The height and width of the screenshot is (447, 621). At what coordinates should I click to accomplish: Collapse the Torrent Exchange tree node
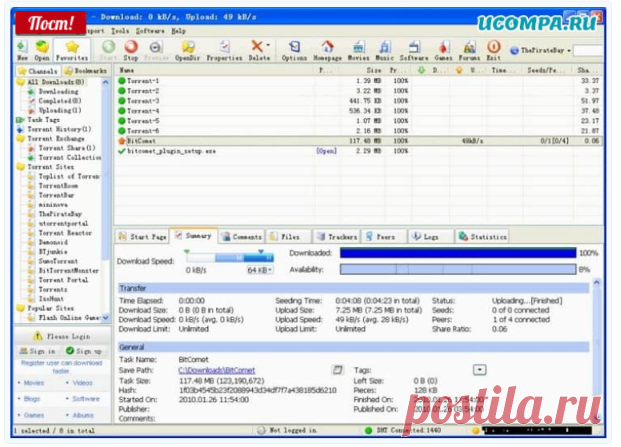point(21,139)
